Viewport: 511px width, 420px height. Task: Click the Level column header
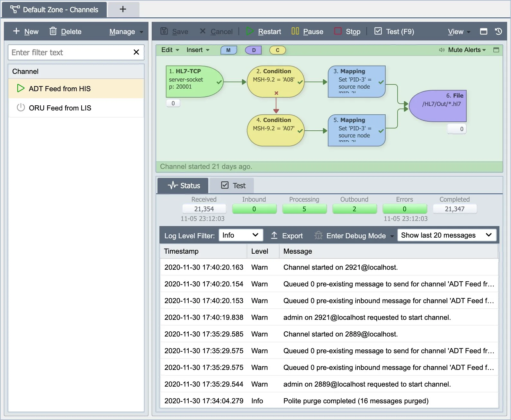263,251
